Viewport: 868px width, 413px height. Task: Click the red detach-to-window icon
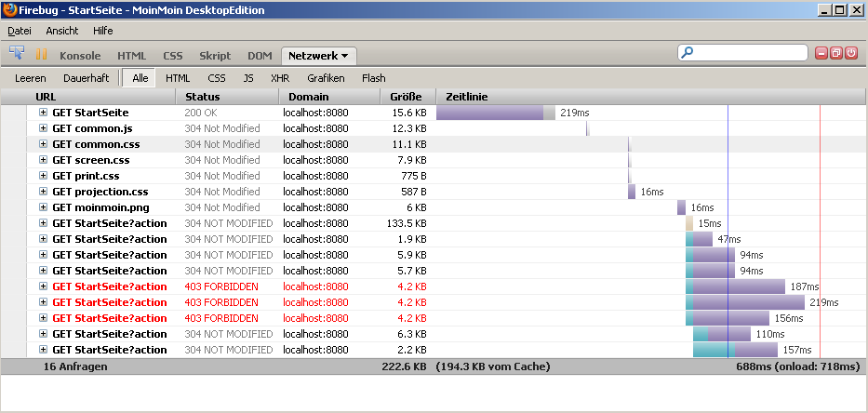point(836,53)
